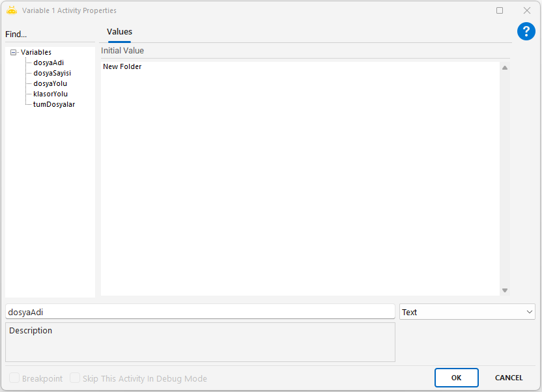
Task: Open the Text variable type dropdown
Action: [x=467, y=312]
